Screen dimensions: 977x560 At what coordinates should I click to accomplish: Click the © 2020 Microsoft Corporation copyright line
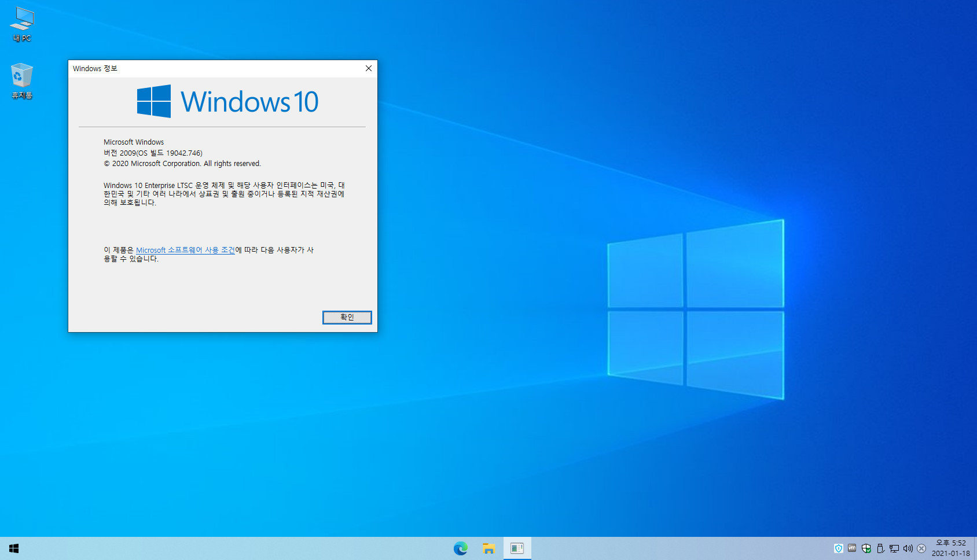tap(182, 164)
